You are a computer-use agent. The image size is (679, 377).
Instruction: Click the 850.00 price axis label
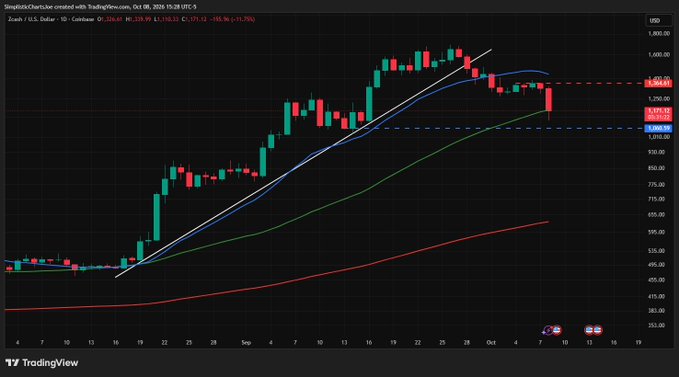pyautogui.click(x=656, y=168)
